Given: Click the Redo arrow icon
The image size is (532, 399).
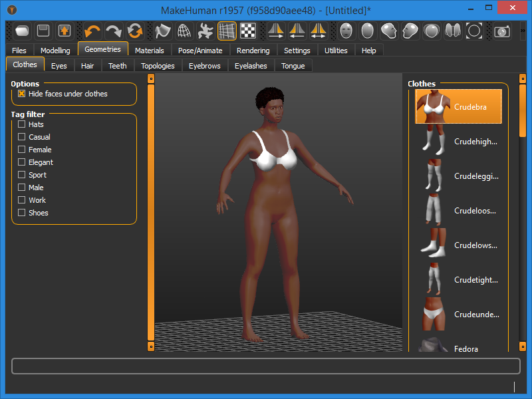Looking at the screenshot, I should click(114, 31).
